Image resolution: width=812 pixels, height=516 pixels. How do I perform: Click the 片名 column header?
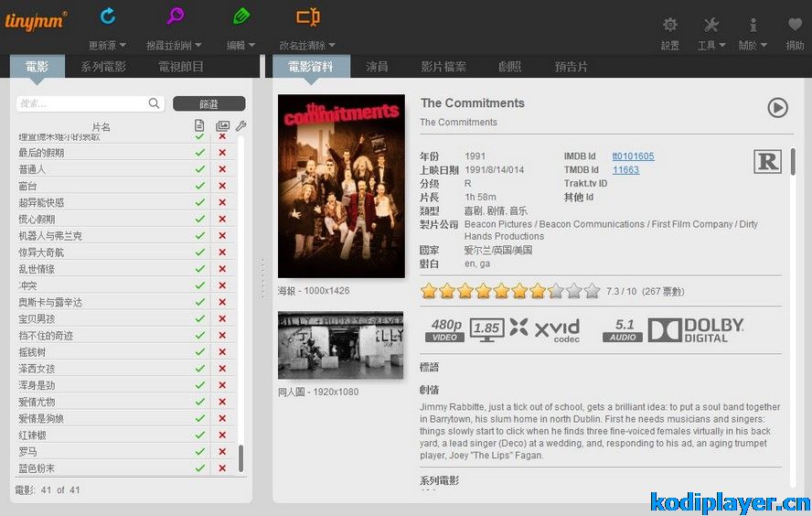tap(101, 126)
